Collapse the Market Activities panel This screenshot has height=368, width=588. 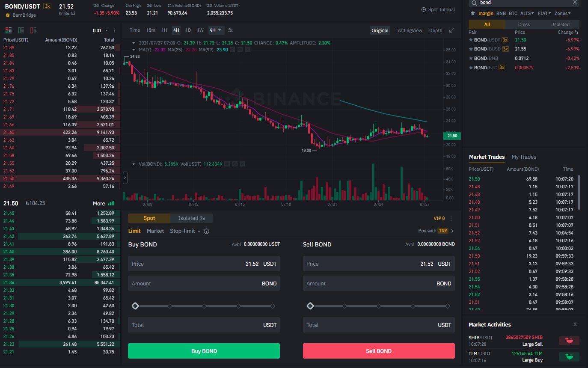tap(575, 324)
